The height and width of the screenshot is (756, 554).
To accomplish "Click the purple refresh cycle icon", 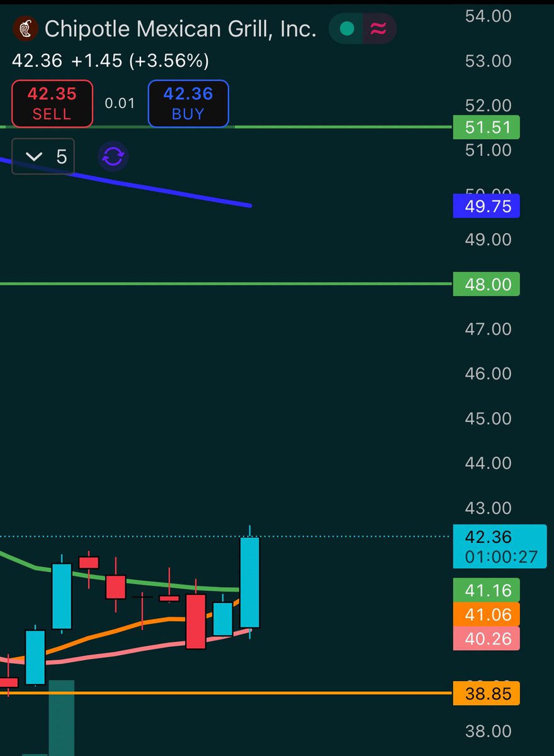I will tap(113, 156).
